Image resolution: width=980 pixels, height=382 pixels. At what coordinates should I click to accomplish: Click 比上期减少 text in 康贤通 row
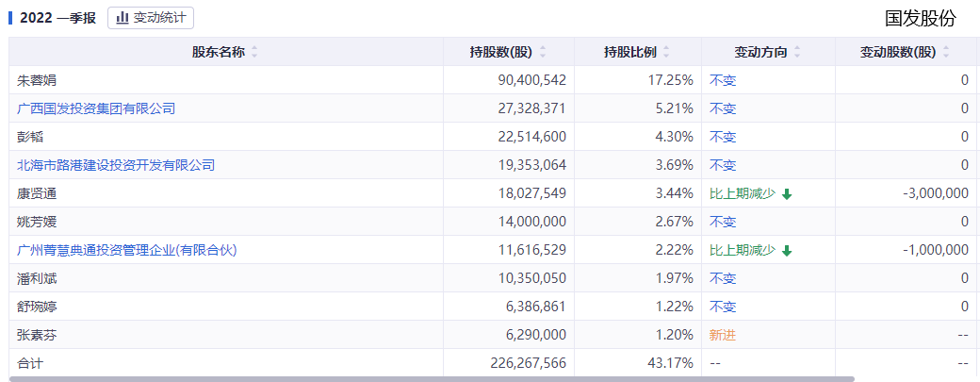[743, 193]
